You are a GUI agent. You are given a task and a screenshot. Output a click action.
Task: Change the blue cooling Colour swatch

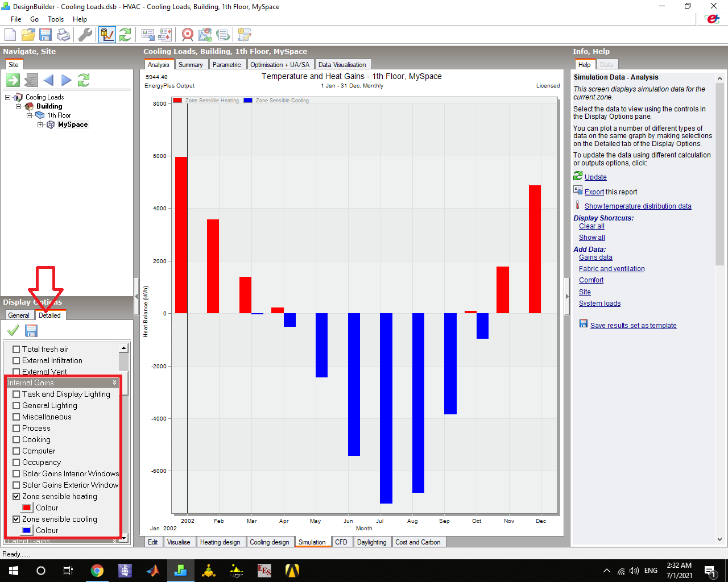point(27,530)
